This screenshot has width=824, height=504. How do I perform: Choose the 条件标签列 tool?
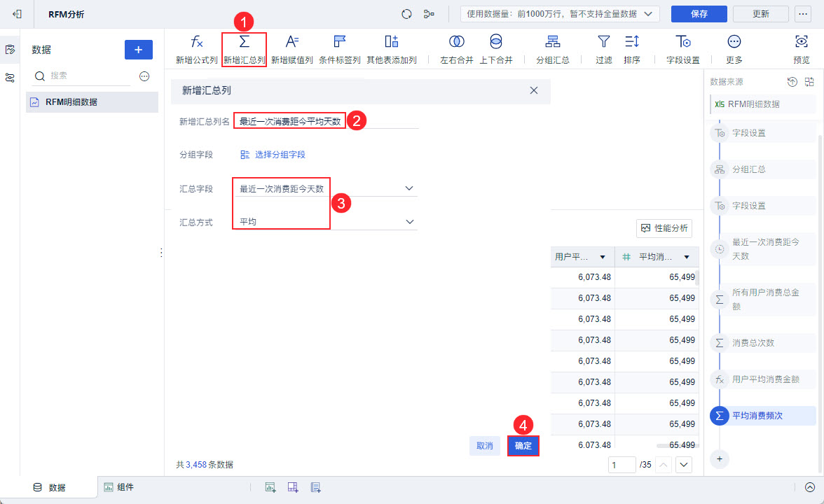(x=339, y=49)
